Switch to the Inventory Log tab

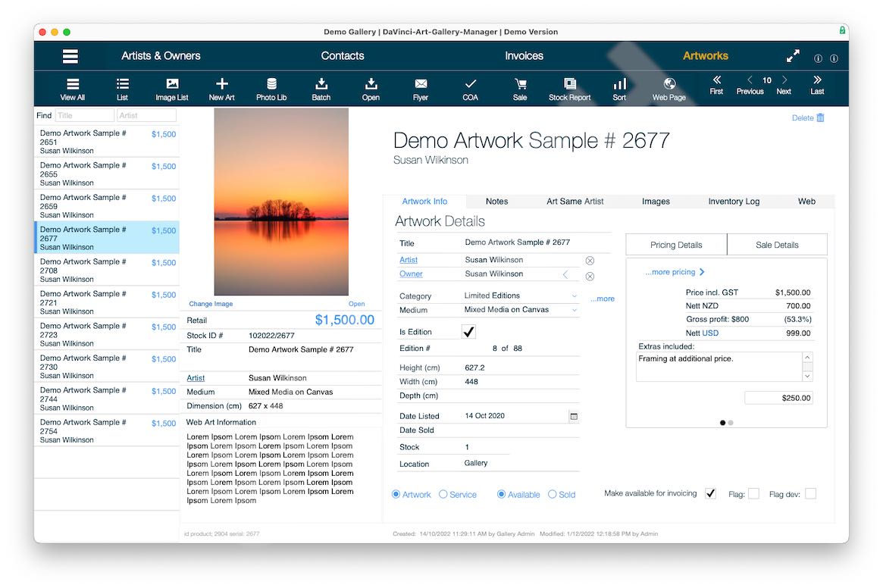[733, 202]
